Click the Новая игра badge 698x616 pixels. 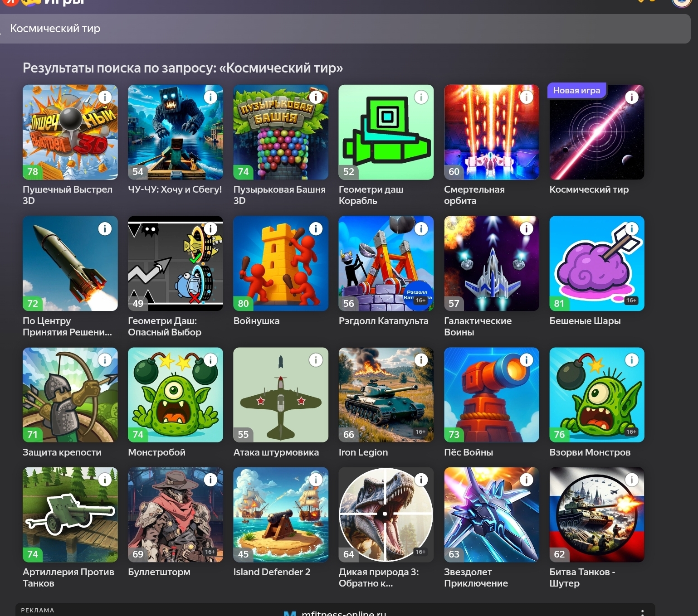pyautogui.click(x=576, y=91)
